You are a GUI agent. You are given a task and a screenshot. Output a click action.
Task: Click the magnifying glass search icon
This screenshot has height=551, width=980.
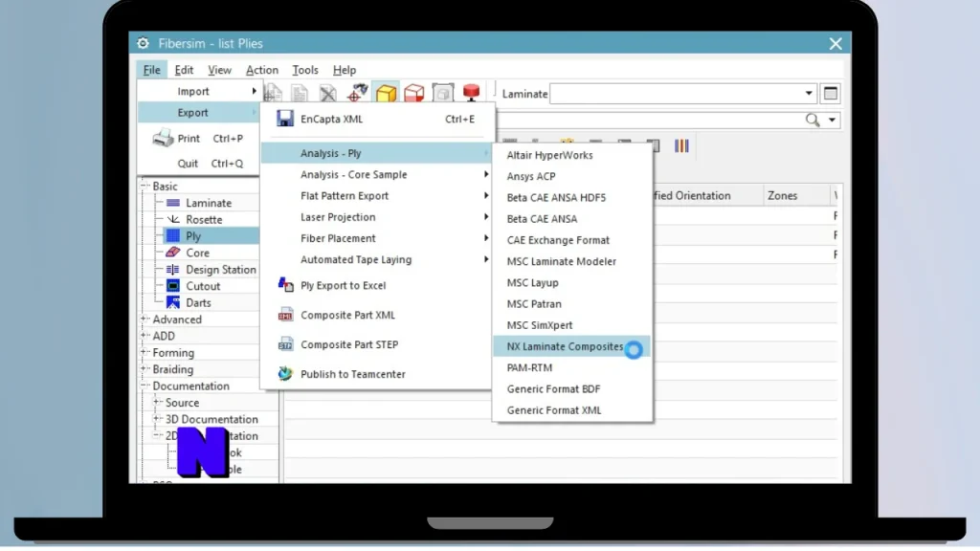point(813,120)
